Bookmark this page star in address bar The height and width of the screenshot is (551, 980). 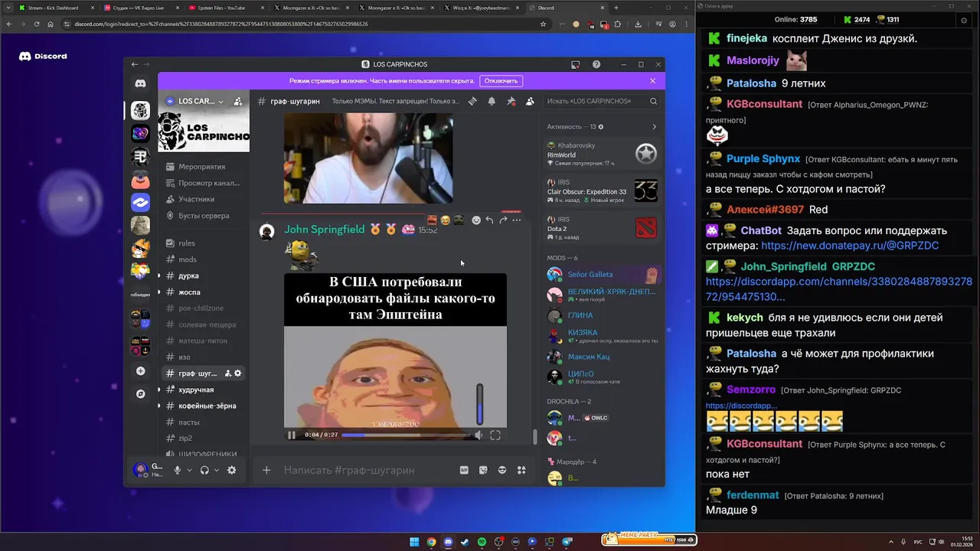[543, 24]
